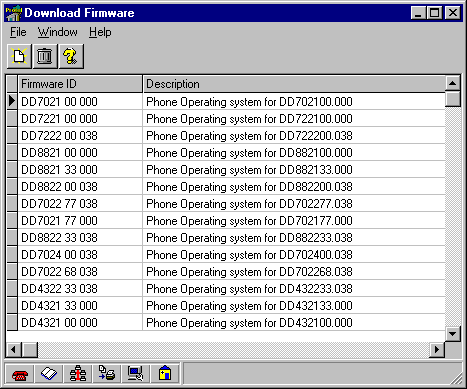Click the Firmware ID column header
The width and height of the screenshot is (467, 389).
pyautogui.click(x=80, y=84)
